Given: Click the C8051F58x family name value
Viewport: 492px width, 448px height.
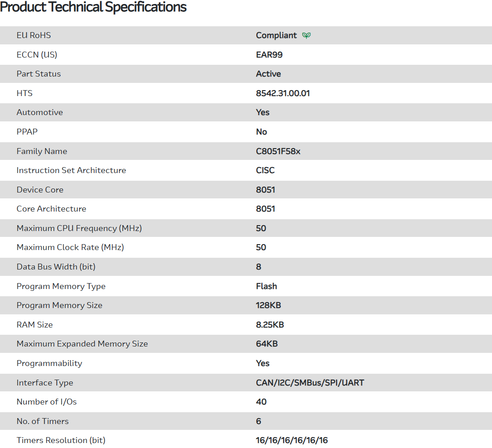Looking at the screenshot, I should tap(278, 151).
